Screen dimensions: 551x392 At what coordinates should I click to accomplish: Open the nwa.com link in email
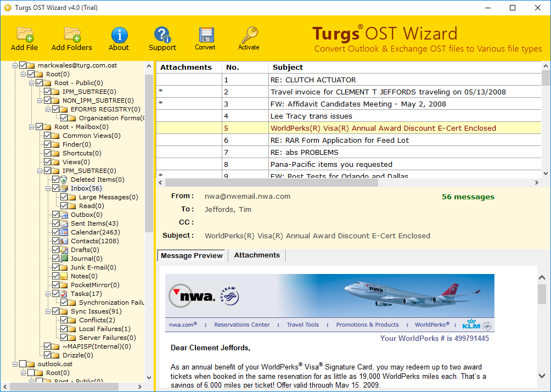click(x=183, y=325)
